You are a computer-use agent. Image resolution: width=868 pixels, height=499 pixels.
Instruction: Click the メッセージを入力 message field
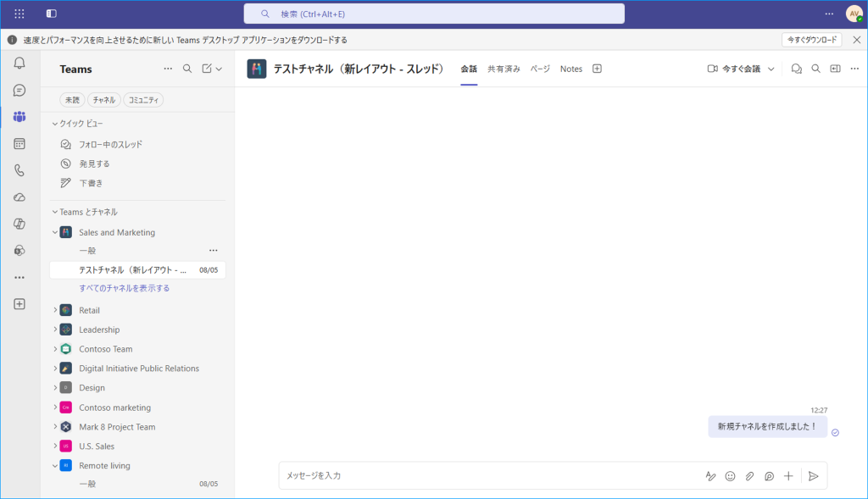click(x=490, y=476)
